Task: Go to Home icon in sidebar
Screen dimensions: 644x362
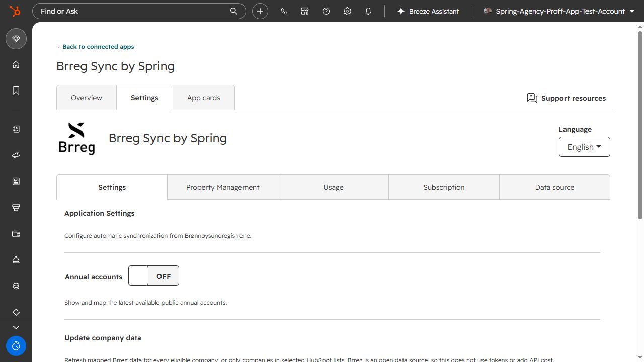Action: 16,64
